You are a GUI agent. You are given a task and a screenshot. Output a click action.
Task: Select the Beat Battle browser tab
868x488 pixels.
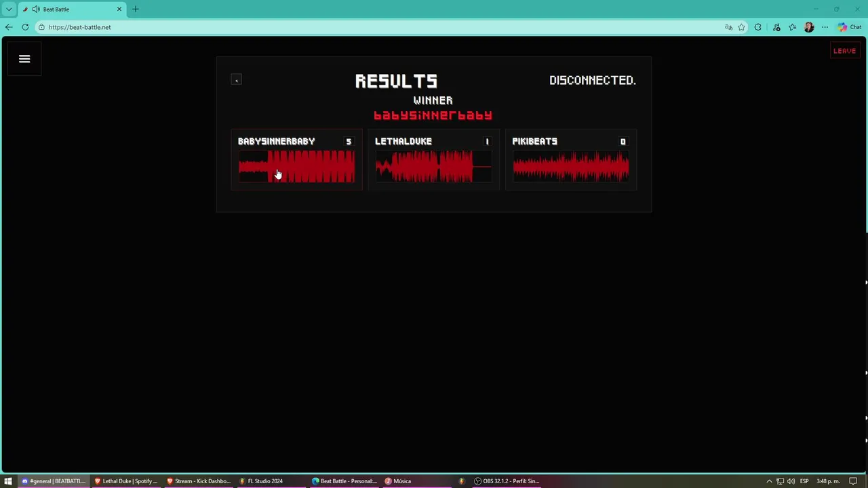coord(72,9)
